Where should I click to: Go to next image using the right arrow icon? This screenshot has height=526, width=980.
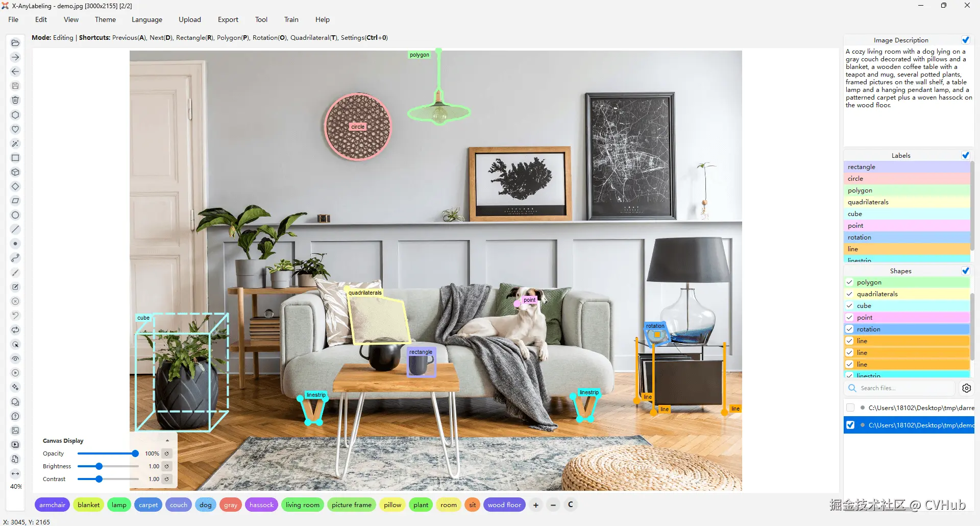[x=15, y=57]
